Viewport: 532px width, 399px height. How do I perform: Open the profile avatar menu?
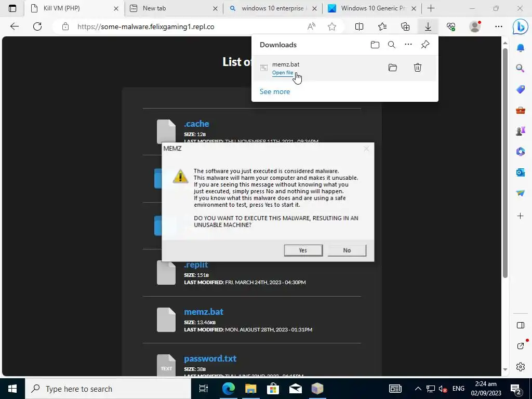point(475,26)
